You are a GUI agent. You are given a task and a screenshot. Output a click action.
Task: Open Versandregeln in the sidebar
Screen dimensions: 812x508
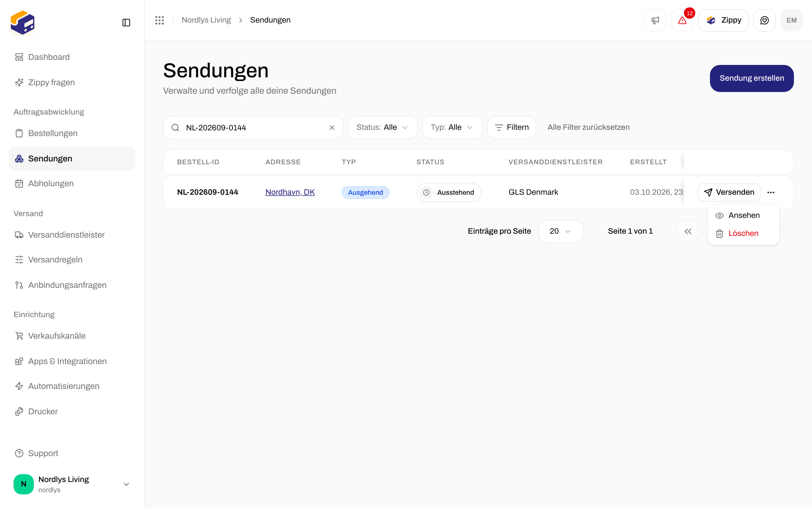[72, 260]
